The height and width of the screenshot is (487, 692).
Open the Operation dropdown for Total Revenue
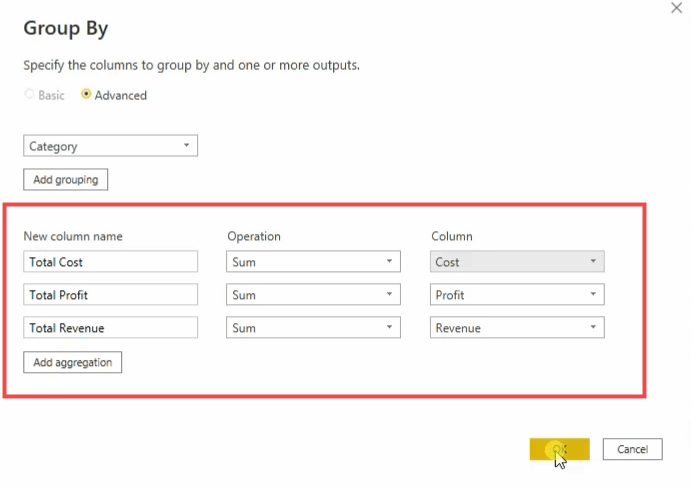point(313,328)
